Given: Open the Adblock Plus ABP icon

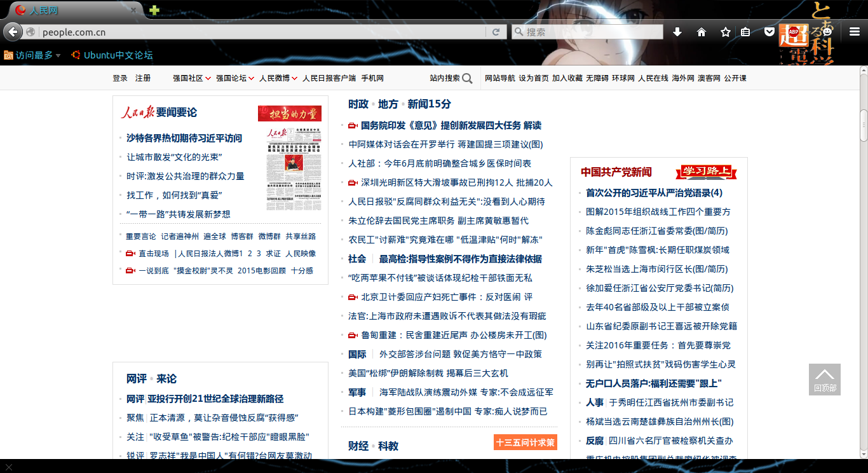Looking at the screenshot, I should pyautogui.click(x=793, y=32).
